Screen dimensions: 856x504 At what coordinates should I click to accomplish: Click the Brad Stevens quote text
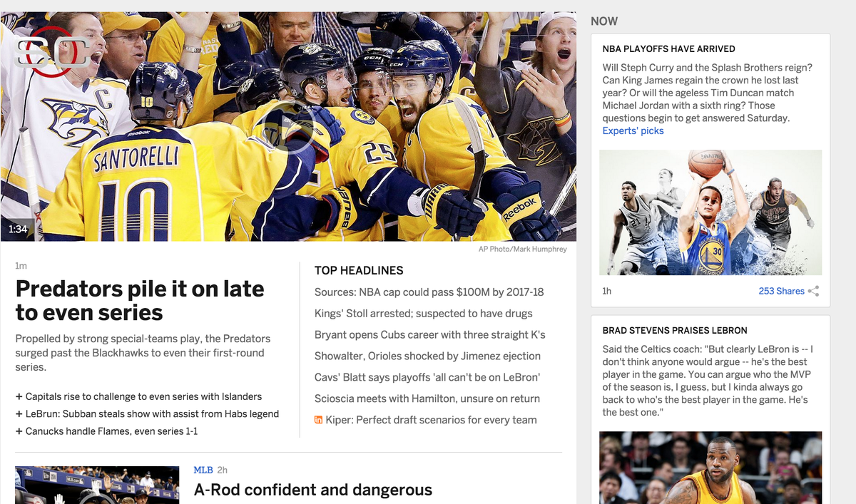tap(708, 381)
